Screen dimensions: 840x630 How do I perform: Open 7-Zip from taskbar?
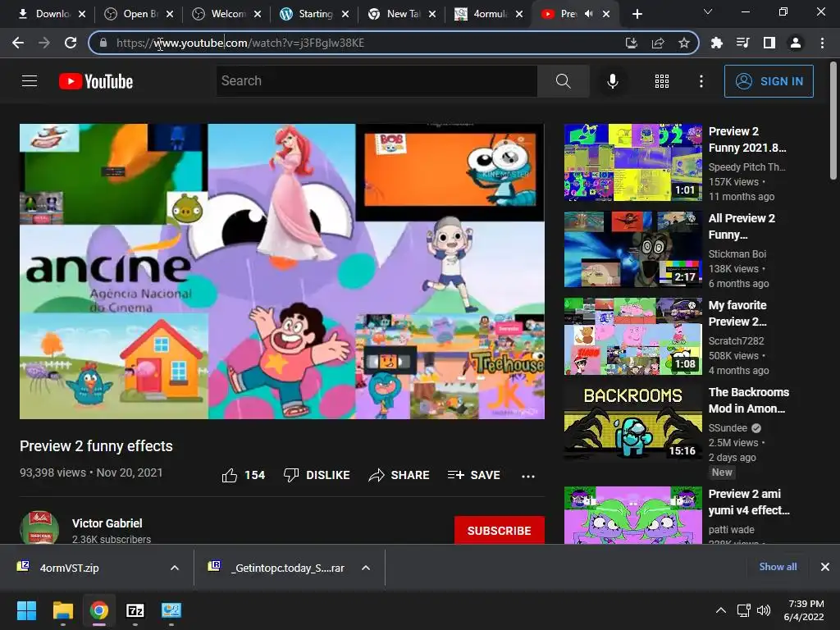[x=135, y=610]
